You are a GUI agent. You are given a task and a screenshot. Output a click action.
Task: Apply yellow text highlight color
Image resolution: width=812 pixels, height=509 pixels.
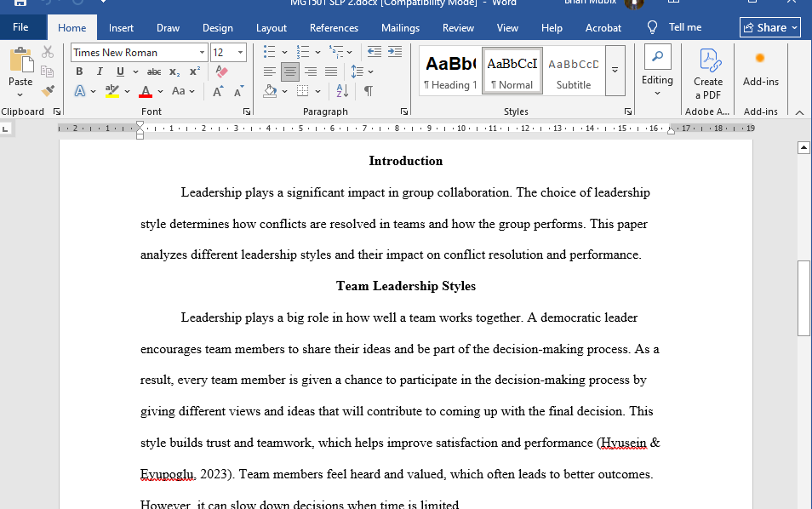(x=112, y=91)
